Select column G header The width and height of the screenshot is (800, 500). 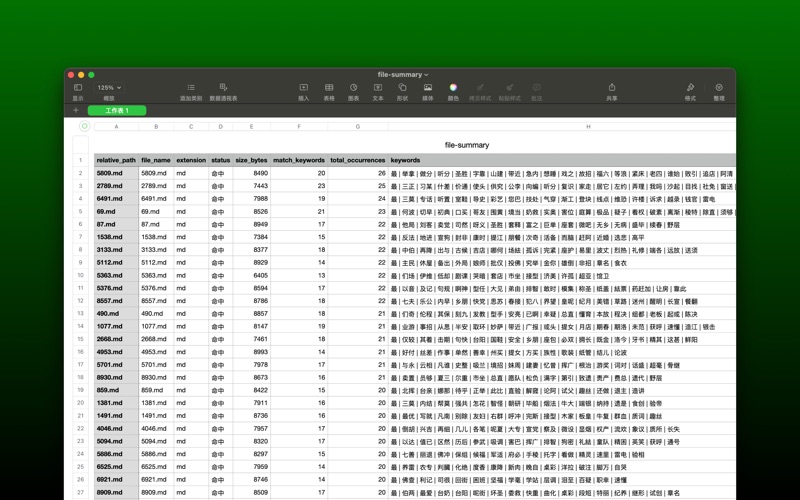(358, 127)
